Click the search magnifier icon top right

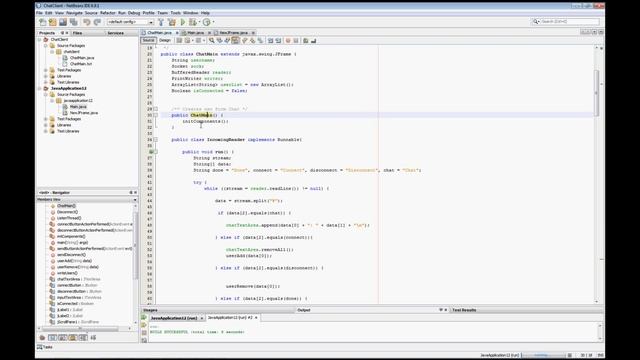[536, 21]
